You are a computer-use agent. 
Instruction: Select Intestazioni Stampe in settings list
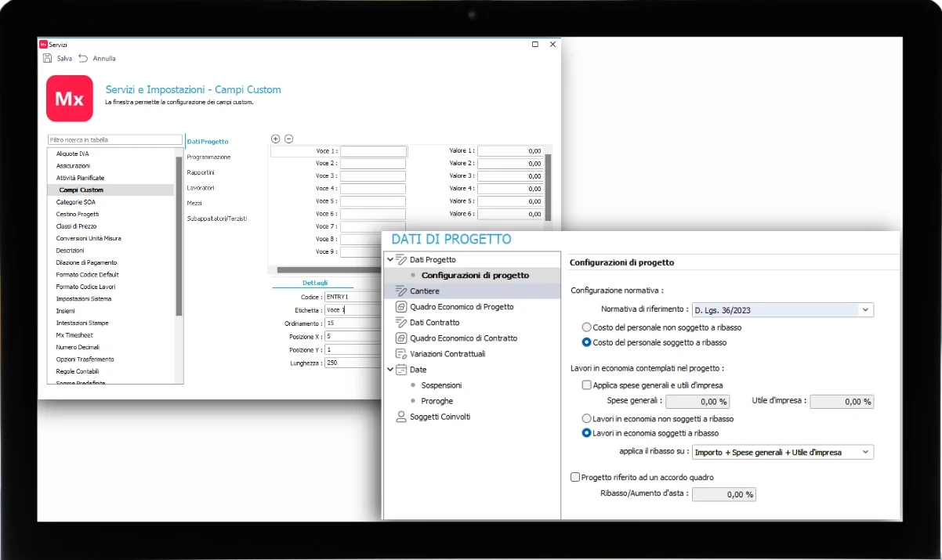click(82, 323)
